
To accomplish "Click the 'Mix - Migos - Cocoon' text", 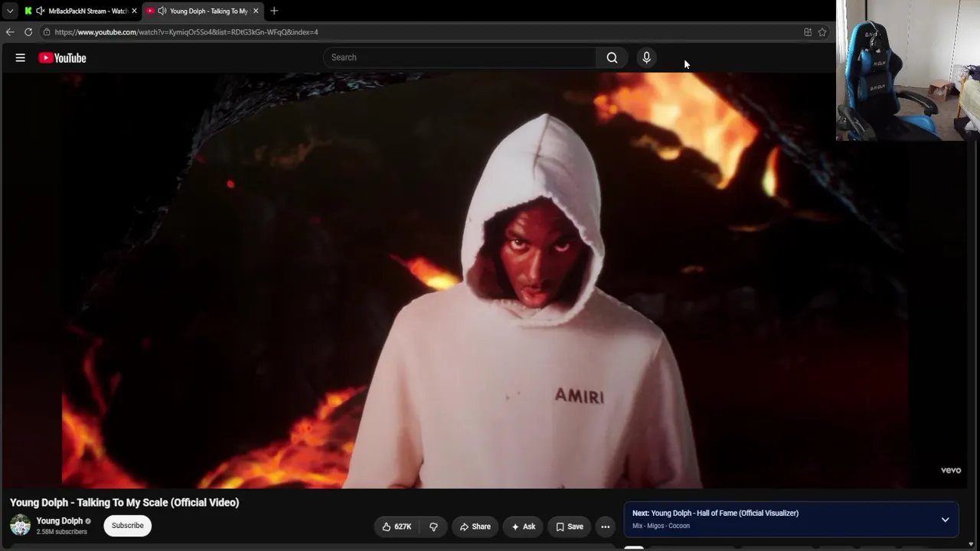I will tap(661, 526).
